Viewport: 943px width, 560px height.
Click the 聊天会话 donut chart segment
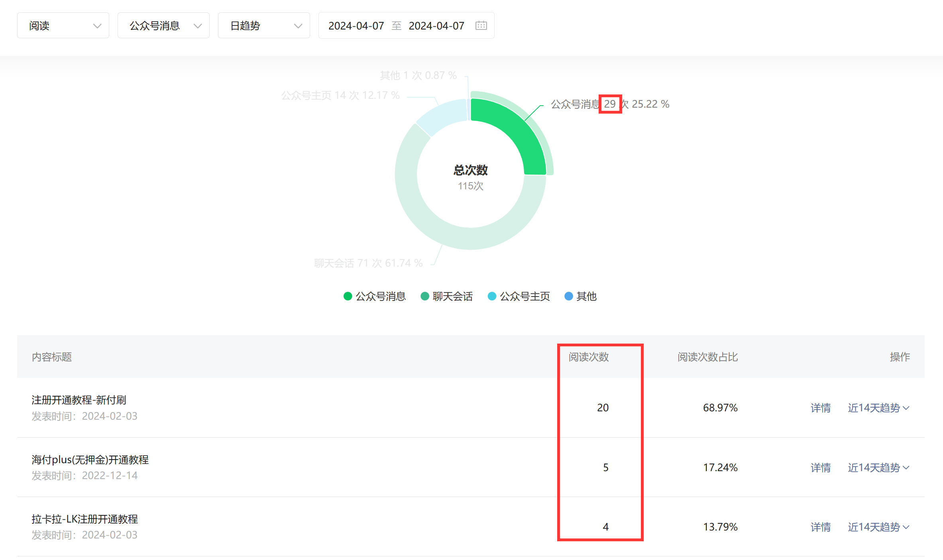point(470,238)
